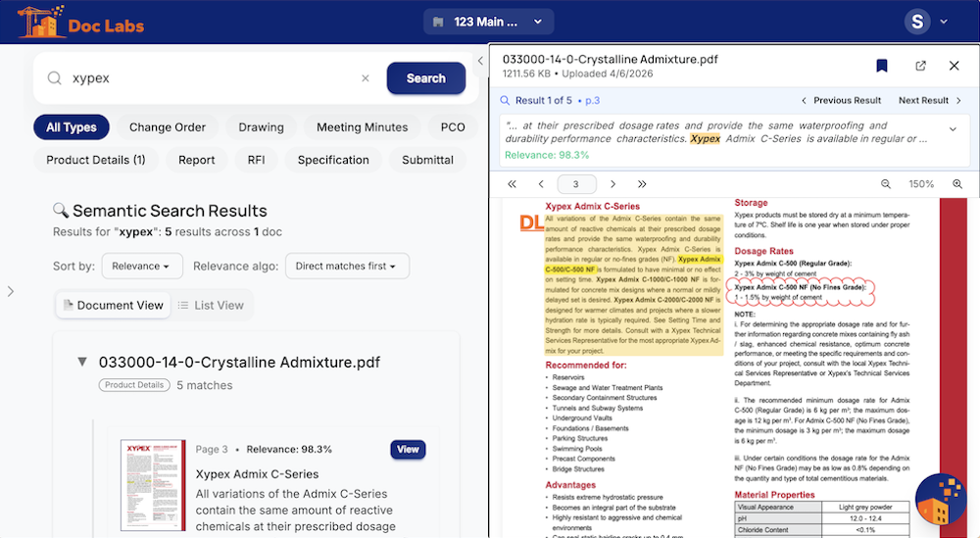Open the Xypex Admix C-Series result title

point(257,474)
